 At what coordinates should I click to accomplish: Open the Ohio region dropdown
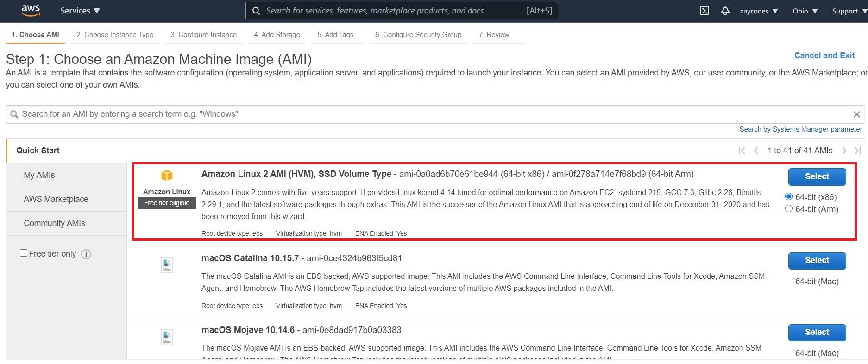[x=805, y=11]
